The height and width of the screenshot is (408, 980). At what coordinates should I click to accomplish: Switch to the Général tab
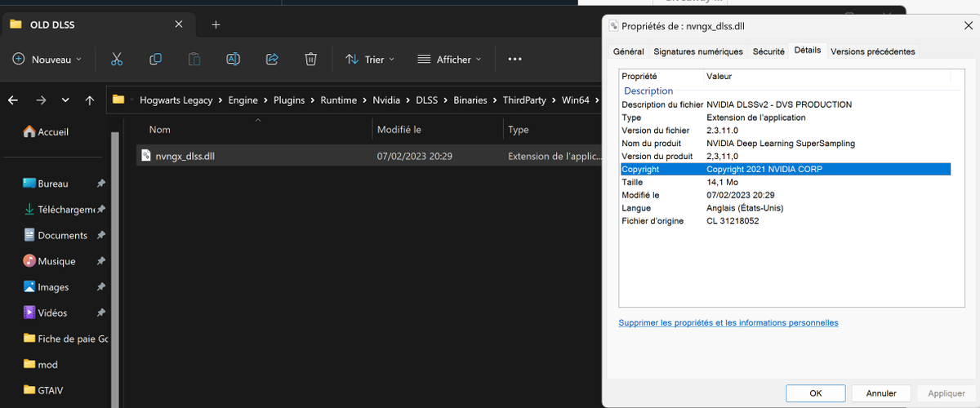[628, 51]
